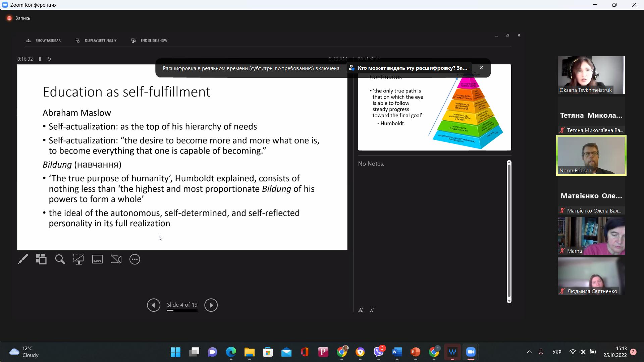Toggle the camera icon below the slide

pyautogui.click(x=116, y=259)
